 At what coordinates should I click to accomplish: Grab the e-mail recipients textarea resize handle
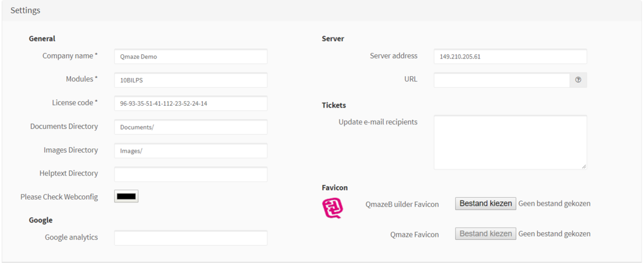click(583, 166)
